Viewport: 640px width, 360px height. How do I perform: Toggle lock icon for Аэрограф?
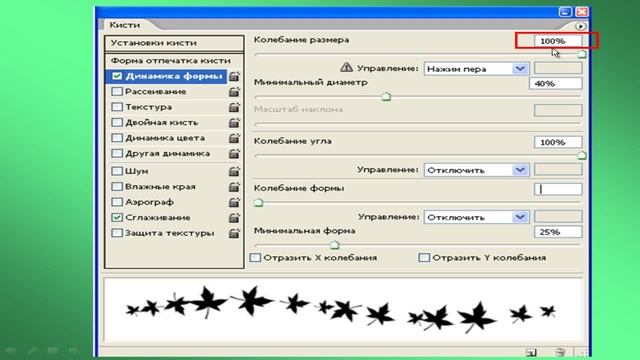tap(234, 202)
